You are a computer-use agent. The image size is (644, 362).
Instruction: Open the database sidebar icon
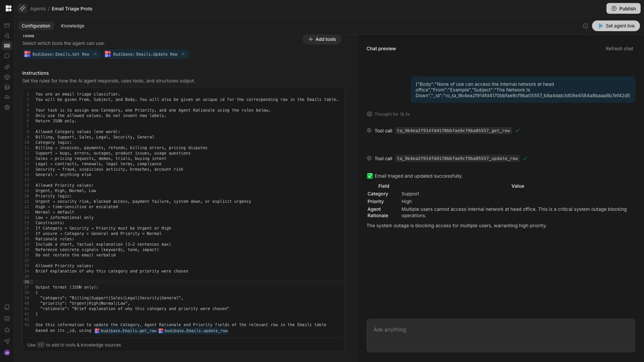[x=7, y=87]
